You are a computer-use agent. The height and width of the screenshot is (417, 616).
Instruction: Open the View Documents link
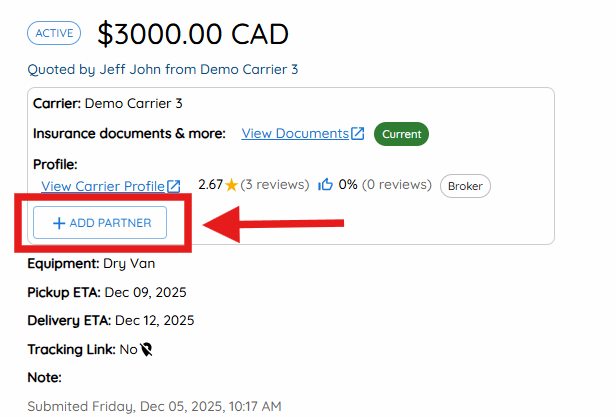[x=295, y=134]
